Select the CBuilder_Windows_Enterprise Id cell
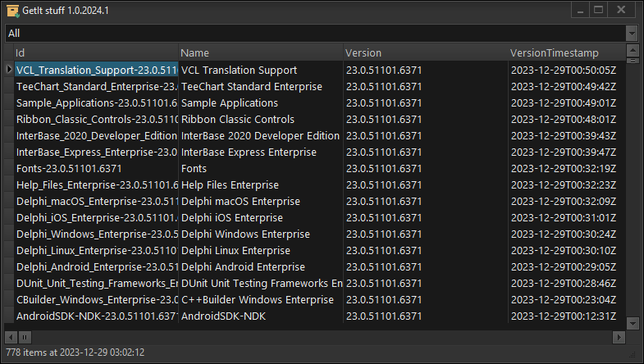This screenshot has height=364, width=644. [97, 299]
